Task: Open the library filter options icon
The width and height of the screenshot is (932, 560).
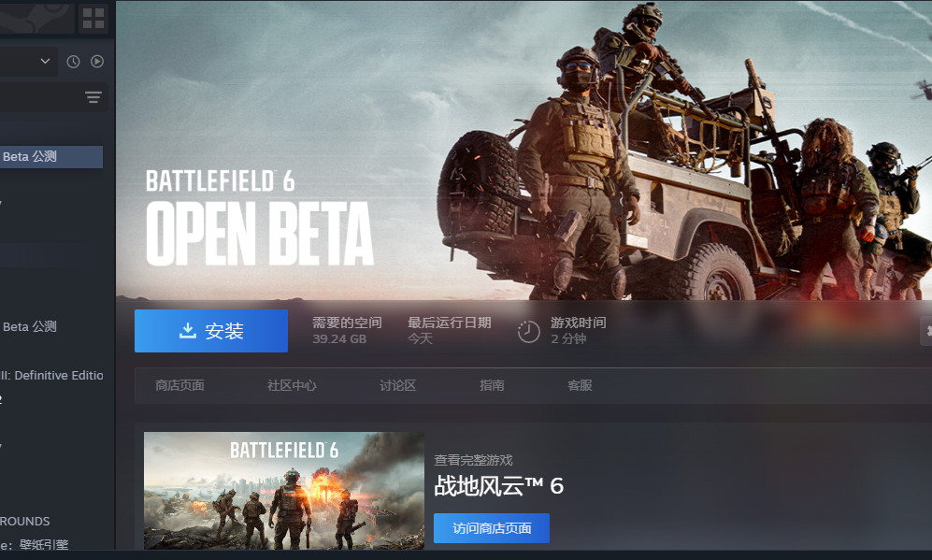Action: point(93,97)
